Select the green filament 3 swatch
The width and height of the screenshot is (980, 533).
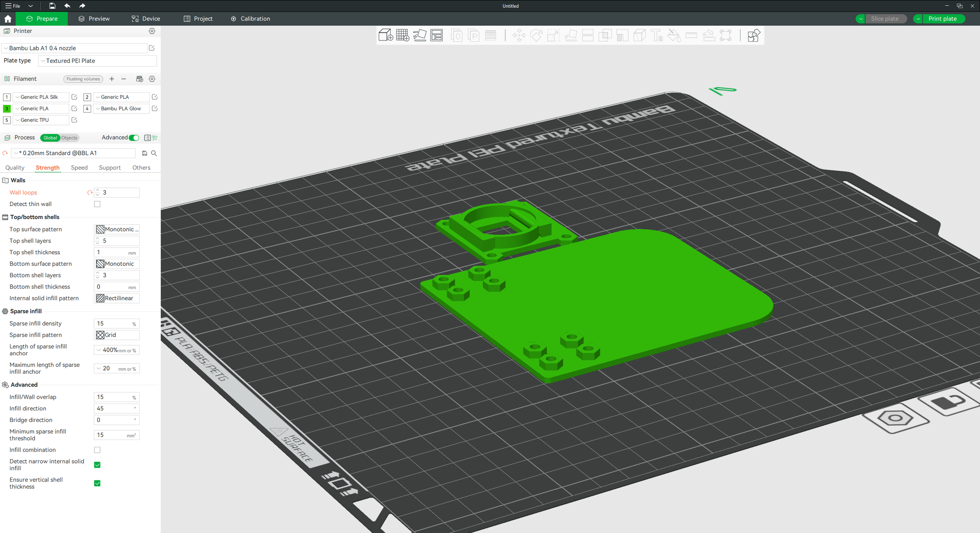pyautogui.click(x=7, y=109)
